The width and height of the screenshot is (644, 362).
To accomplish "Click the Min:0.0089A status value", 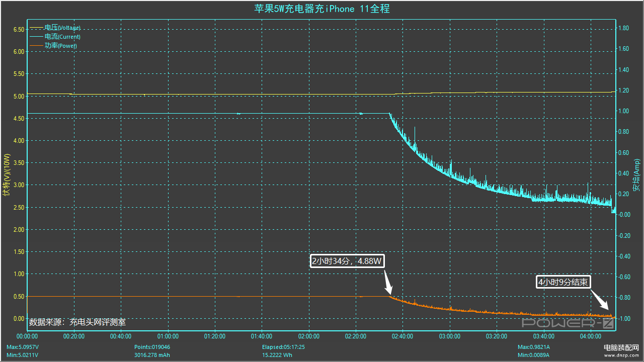I will tap(533, 355).
